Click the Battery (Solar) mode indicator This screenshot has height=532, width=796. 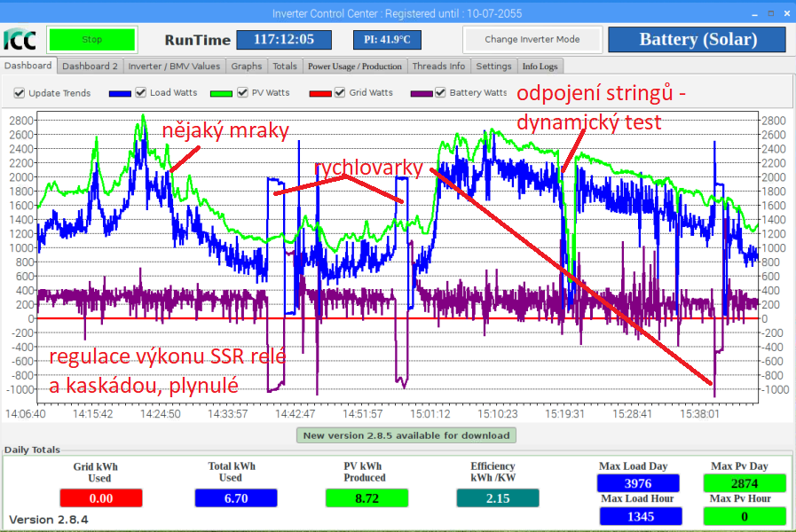697,40
